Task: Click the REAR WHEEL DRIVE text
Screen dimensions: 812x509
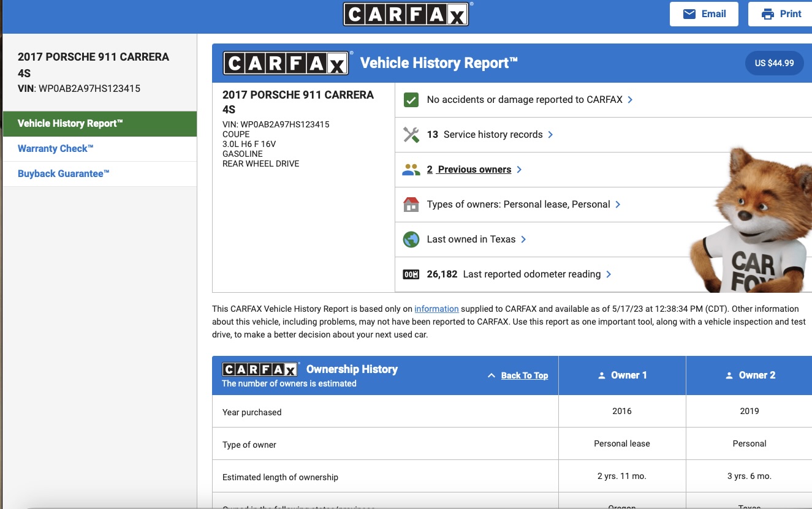Action: click(261, 164)
